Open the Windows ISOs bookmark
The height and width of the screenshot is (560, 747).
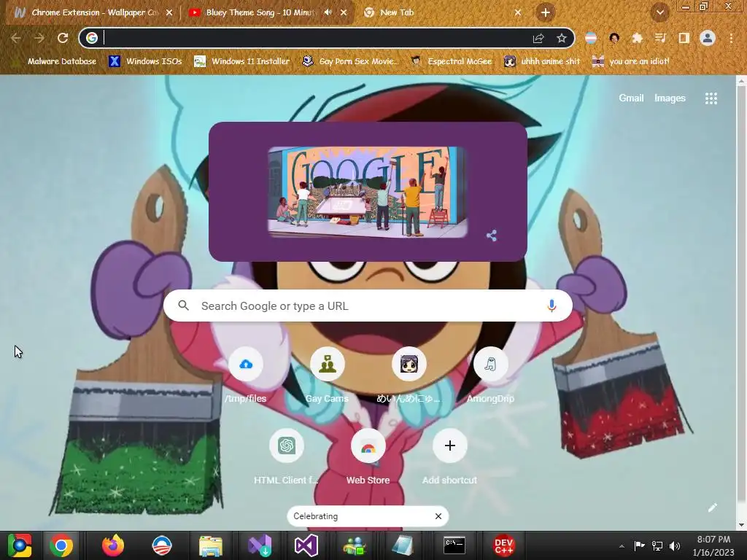click(x=145, y=61)
